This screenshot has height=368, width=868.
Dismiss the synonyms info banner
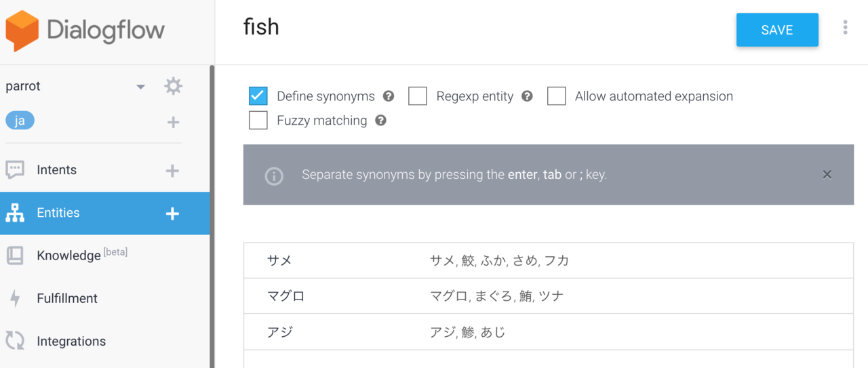pyautogui.click(x=827, y=175)
